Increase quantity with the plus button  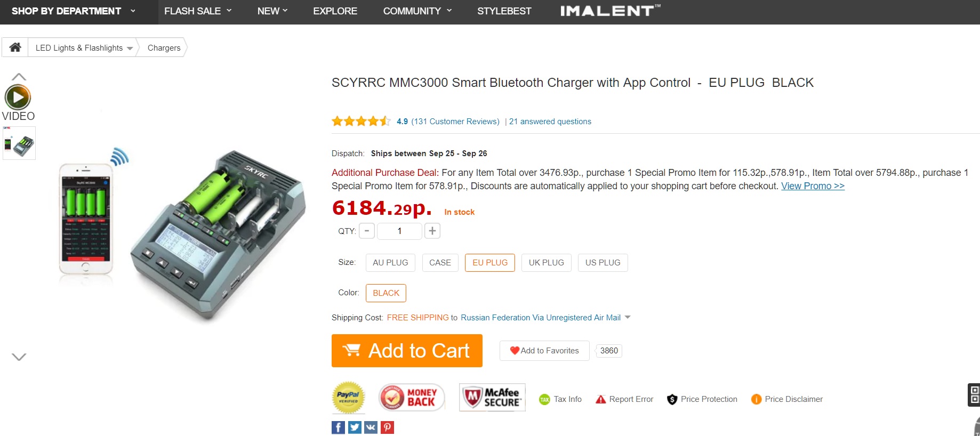click(432, 231)
